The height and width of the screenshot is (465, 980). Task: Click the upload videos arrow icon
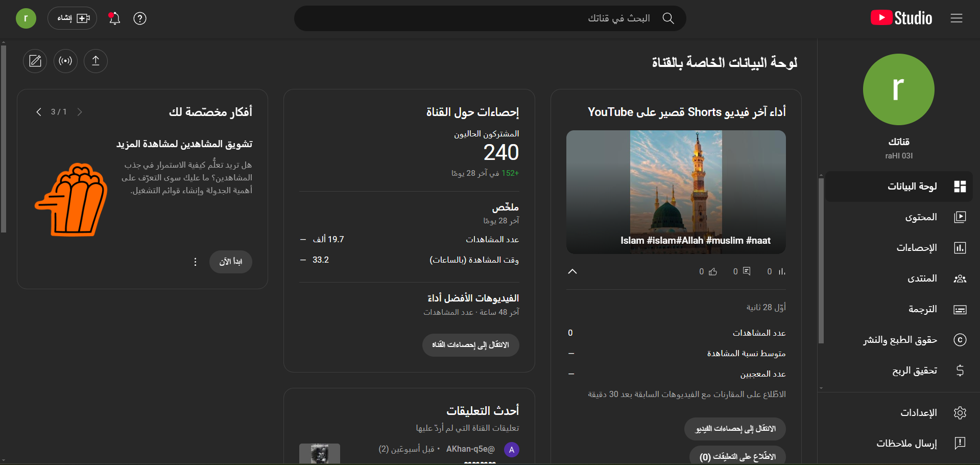click(x=95, y=61)
